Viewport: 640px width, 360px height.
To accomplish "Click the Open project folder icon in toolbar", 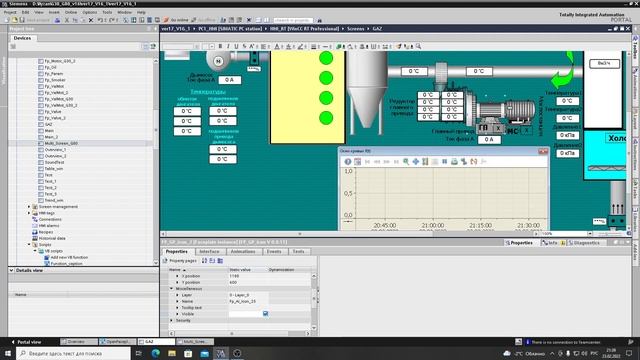I will pos(14,20).
